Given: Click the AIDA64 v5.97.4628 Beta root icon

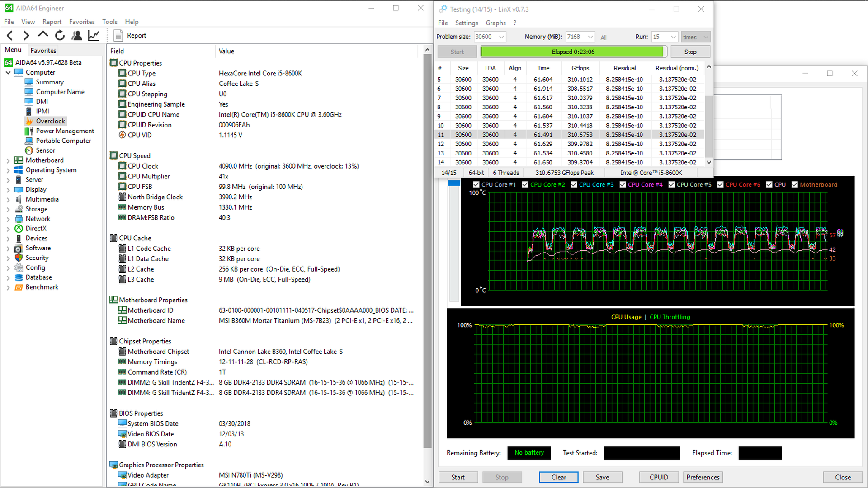Looking at the screenshot, I should click(x=9, y=62).
